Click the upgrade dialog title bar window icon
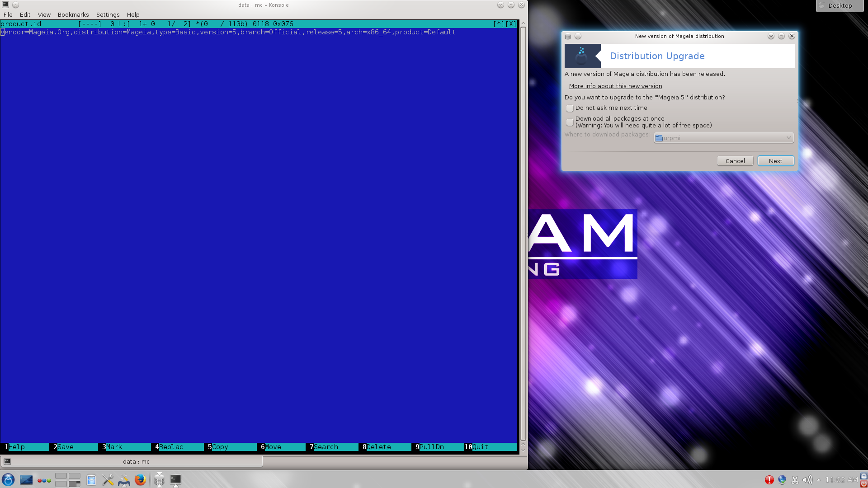 point(568,36)
